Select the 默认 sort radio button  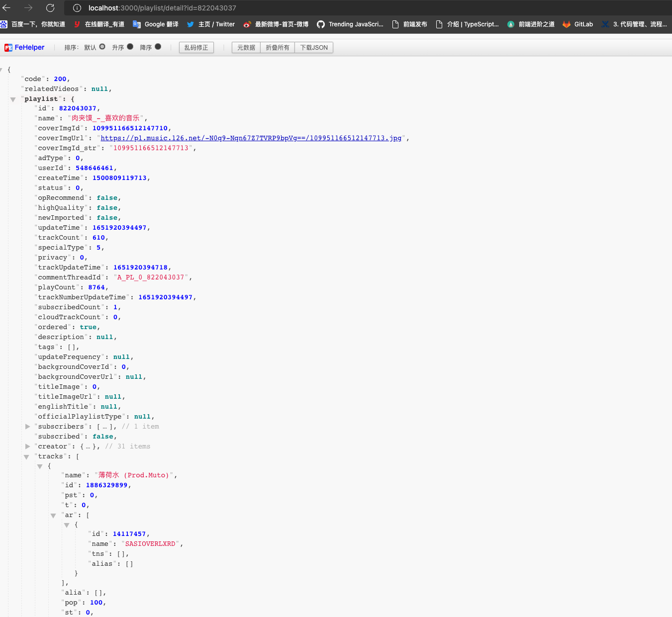[x=102, y=46]
